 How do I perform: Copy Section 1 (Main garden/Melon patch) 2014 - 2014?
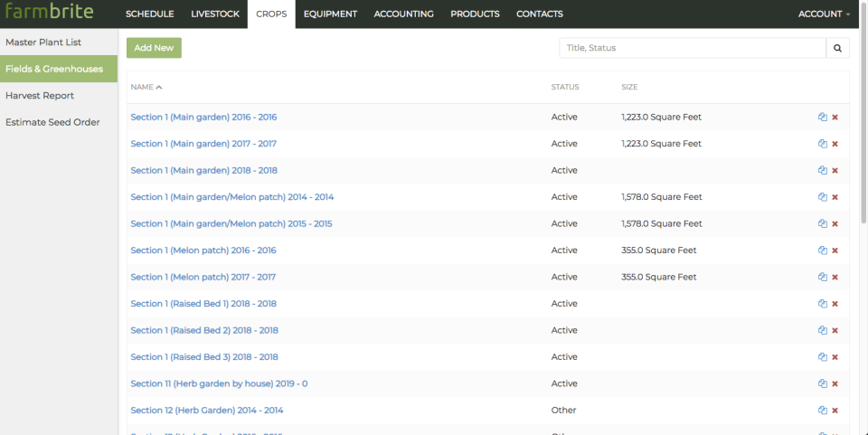[823, 196]
